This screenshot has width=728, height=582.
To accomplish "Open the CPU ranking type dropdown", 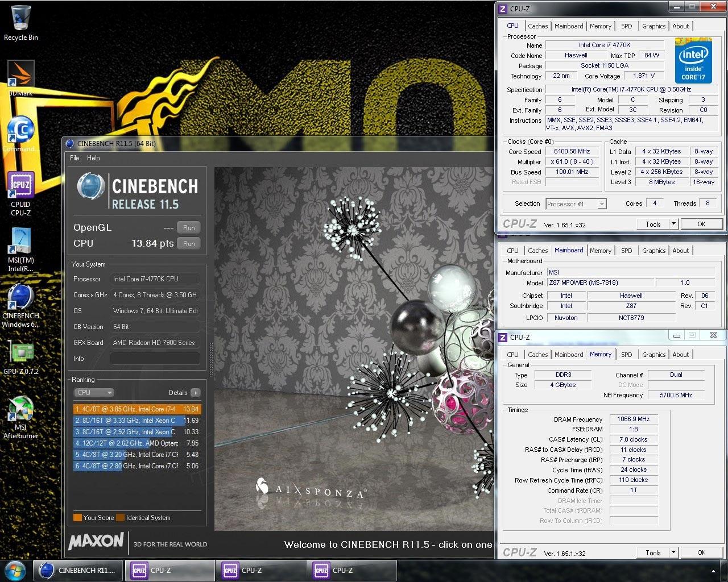I will 94,393.
